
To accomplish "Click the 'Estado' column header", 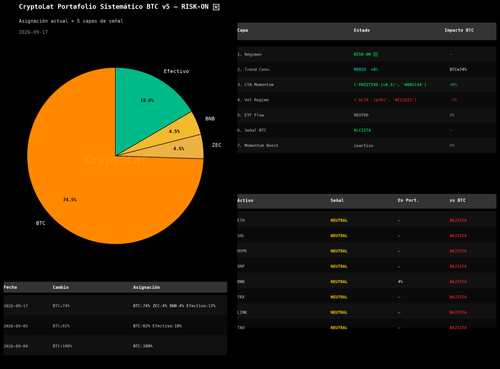I will pos(362,30).
